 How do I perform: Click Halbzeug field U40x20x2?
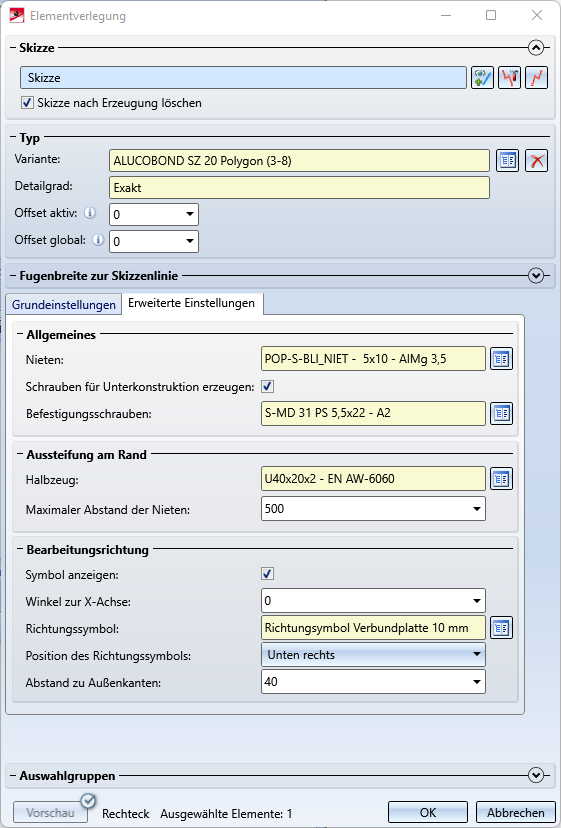pos(373,479)
